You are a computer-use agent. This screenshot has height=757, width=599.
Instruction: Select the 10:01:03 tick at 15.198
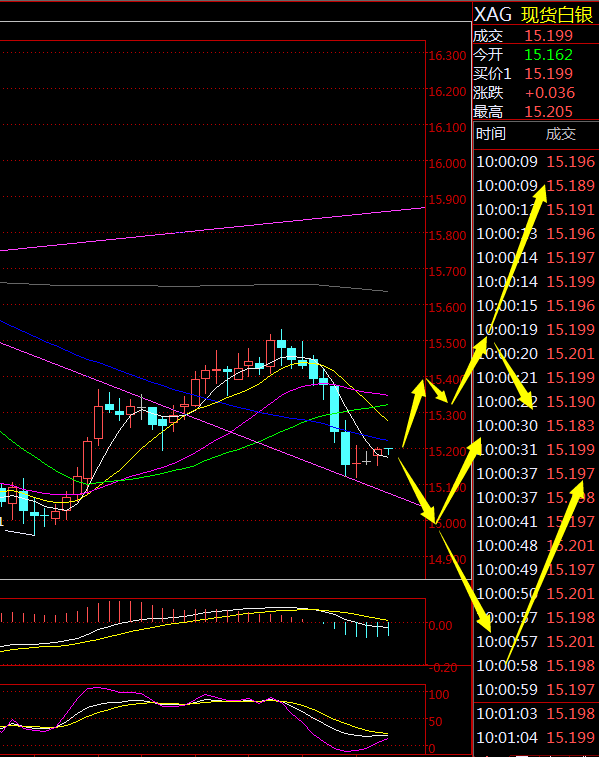pyautogui.click(x=536, y=713)
